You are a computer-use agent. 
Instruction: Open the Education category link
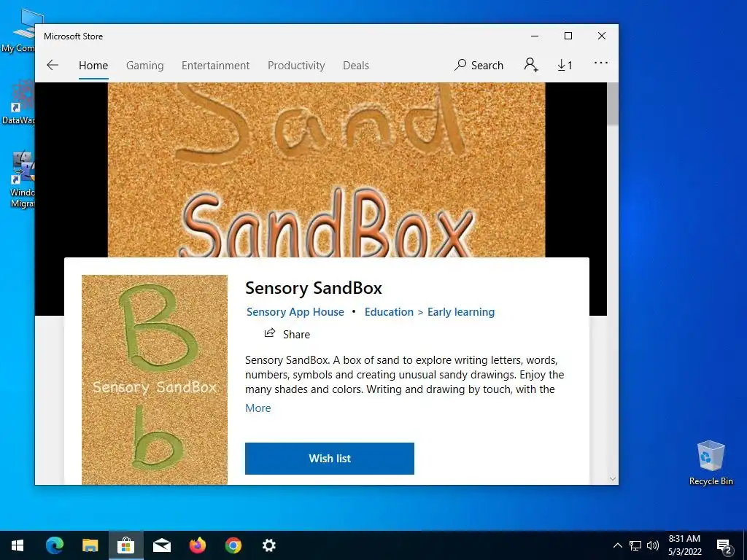click(x=389, y=312)
